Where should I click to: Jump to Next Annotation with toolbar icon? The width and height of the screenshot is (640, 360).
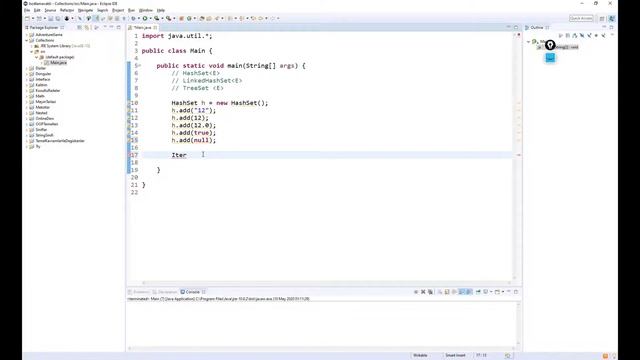230,18
